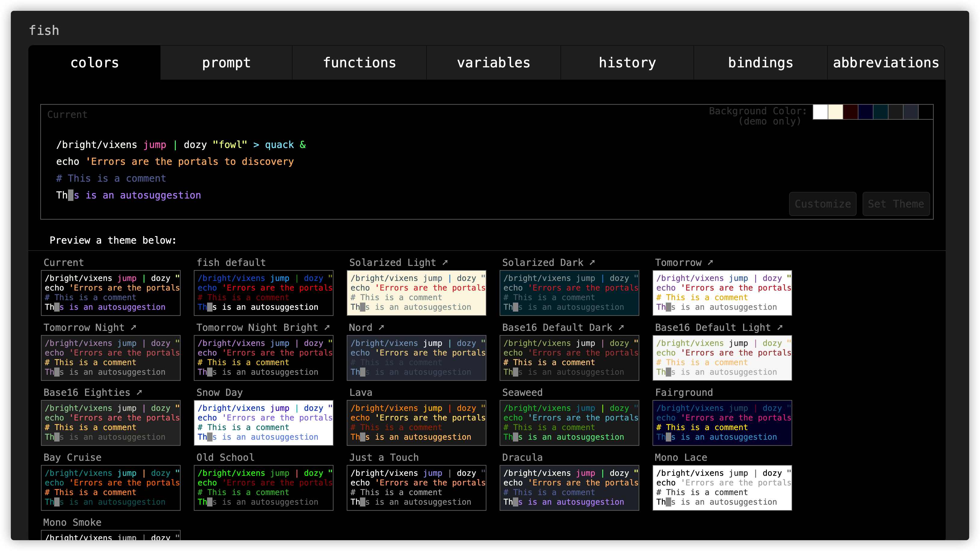Pick the black background color swatch
This screenshot has width=980, height=551.
click(x=926, y=112)
